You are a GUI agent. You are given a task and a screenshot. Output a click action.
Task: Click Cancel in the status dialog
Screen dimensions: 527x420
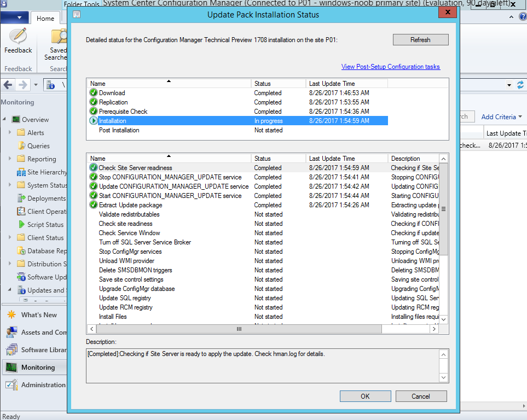coord(421,396)
